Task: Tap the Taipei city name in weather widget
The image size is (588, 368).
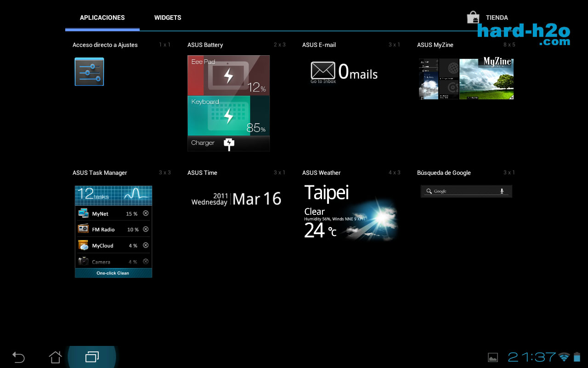Action: coord(327,193)
